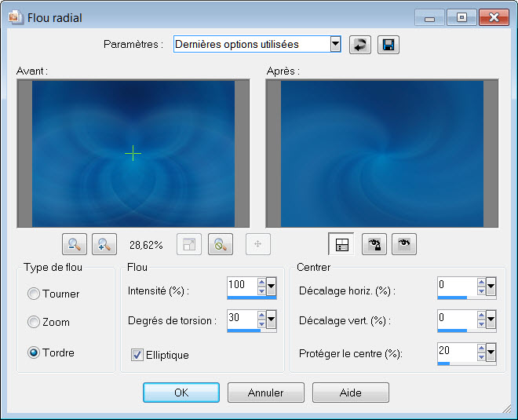This screenshot has height=420, width=518.
Task: Click the Décalage vert. value field
Action: click(x=458, y=320)
